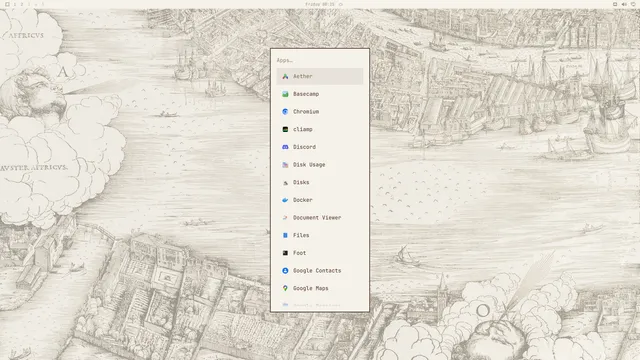Focus the Apps… search field
The width and height of the screenshot is (640, 360).
pos(320,60)
